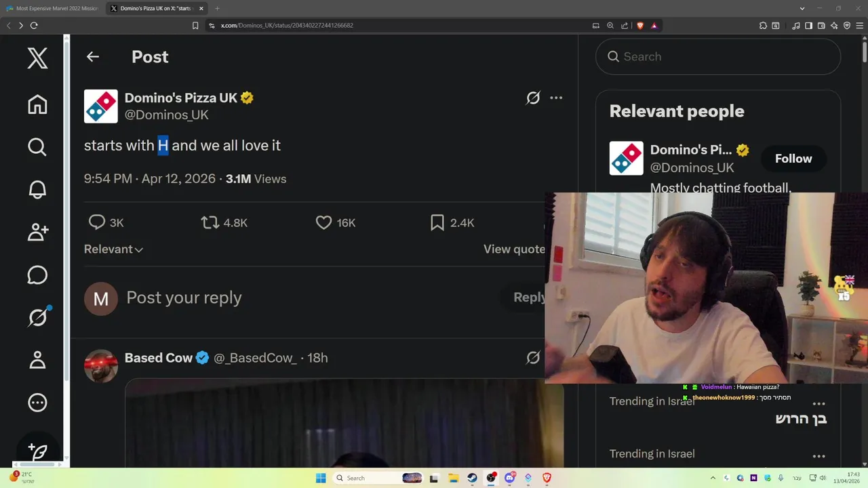Image resolution: width=868 pixels, height=488 pixels.
Task: Open browser Extensions puzzle icon
Action: click(x=763, y=26)
